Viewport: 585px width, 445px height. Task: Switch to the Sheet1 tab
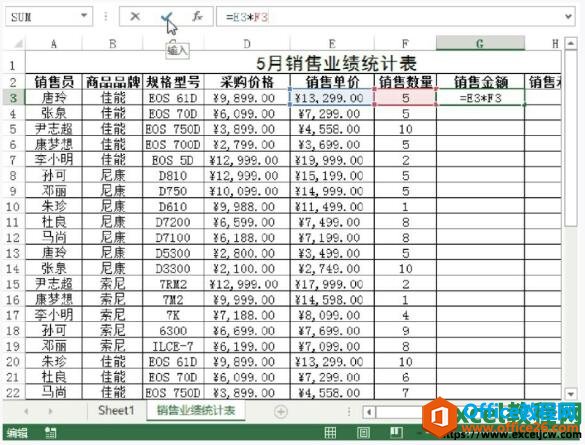tap(116, 411)
